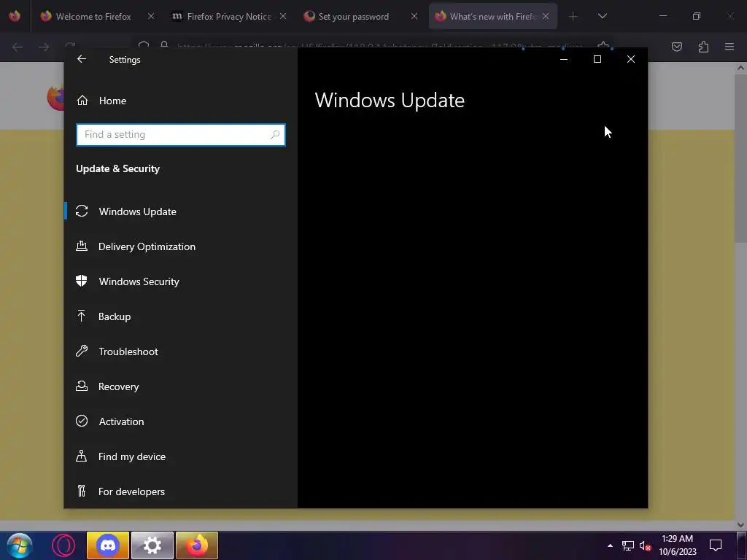This screenshot has width=747, height=560.
Task: Click the muted volume tray icon
Action: pos(645,545)
